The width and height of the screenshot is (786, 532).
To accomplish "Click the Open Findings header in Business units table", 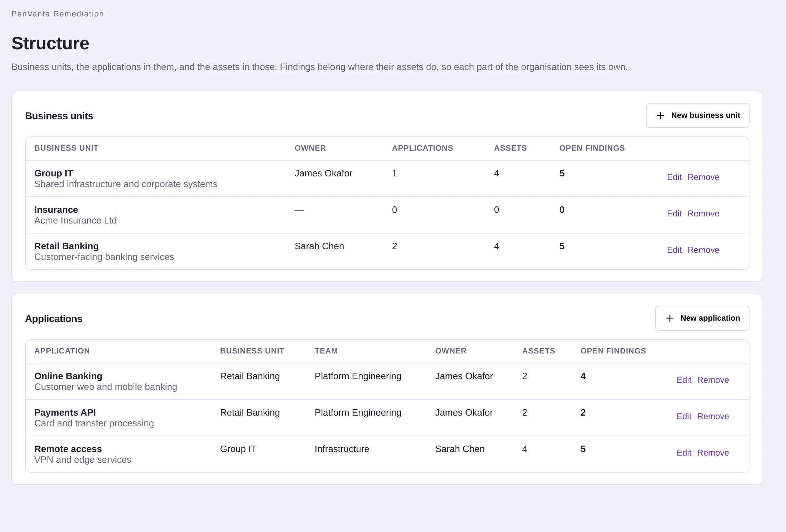I will (x=592, y=148).
